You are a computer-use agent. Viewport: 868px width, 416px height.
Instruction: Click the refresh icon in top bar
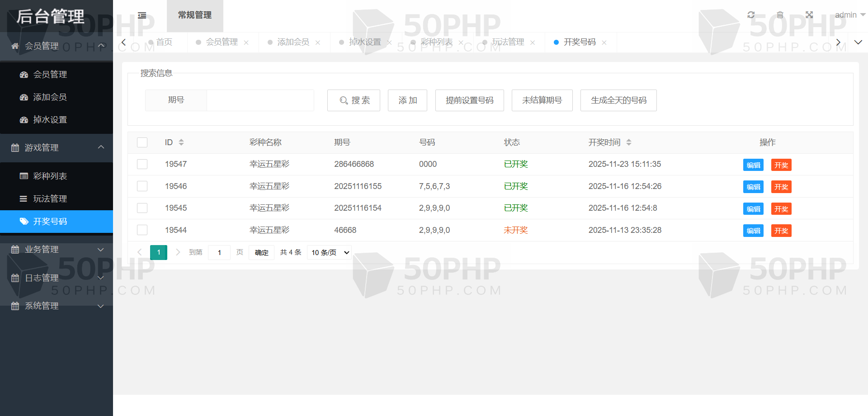(751, 15)
